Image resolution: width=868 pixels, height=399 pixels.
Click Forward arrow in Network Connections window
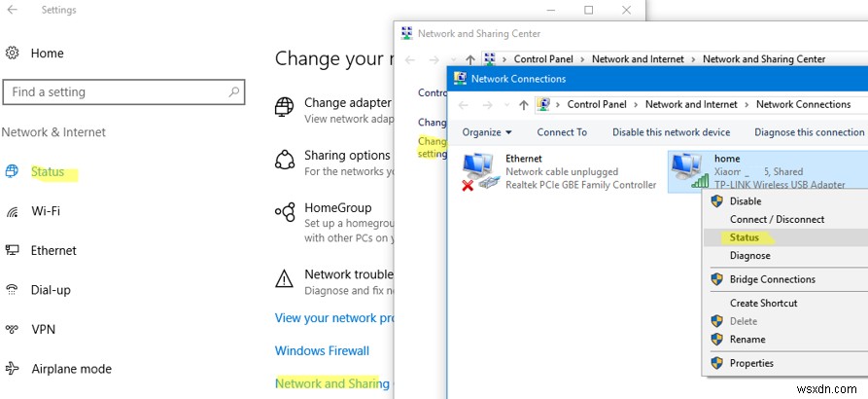[x=488, y=105]
